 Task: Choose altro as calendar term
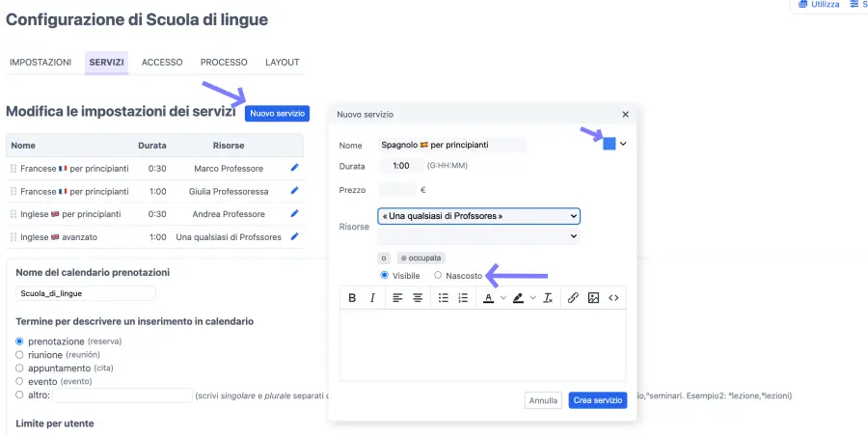(19, 395)
